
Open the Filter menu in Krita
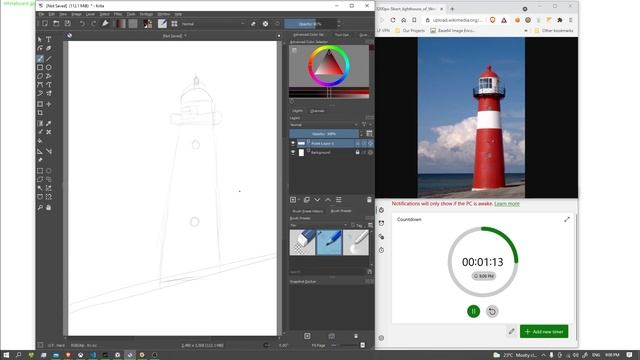point(118,14)
